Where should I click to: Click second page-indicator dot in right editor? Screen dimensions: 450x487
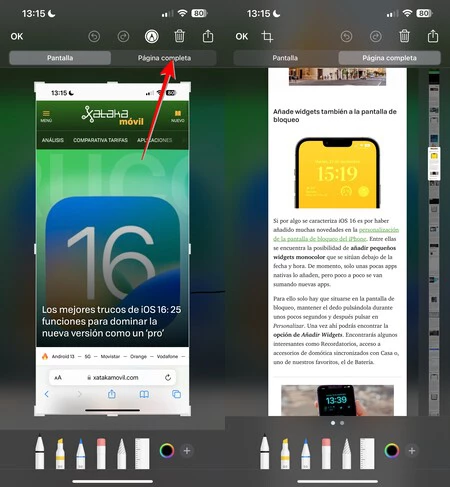[x=342, y=423]
